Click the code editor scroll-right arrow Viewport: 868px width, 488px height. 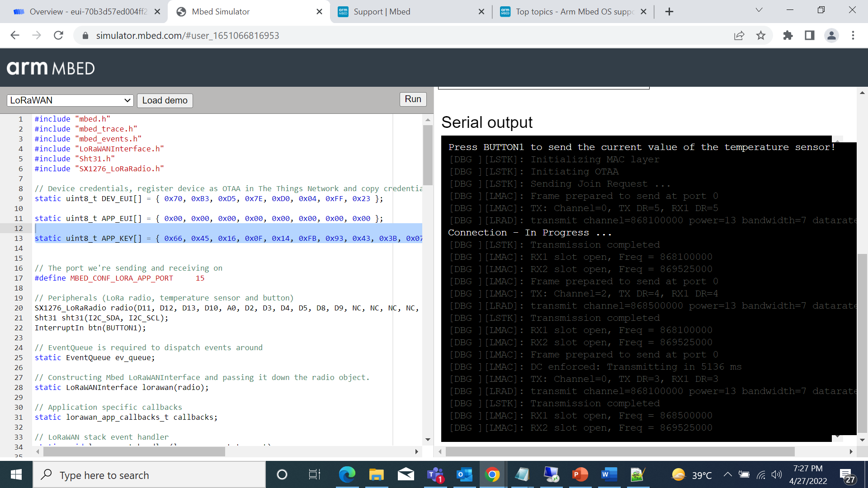[x=416, y=451]
